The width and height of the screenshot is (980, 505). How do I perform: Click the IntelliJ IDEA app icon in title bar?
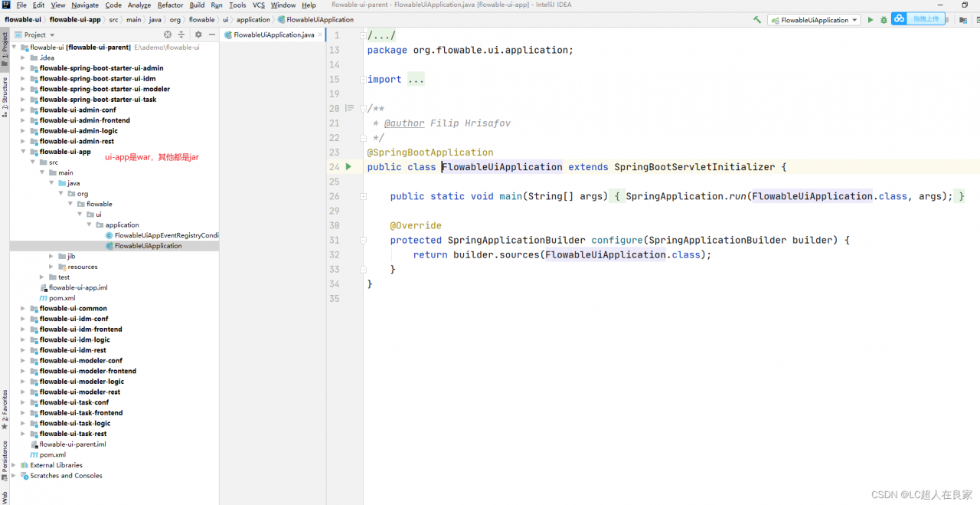click(x=5, y=5)
